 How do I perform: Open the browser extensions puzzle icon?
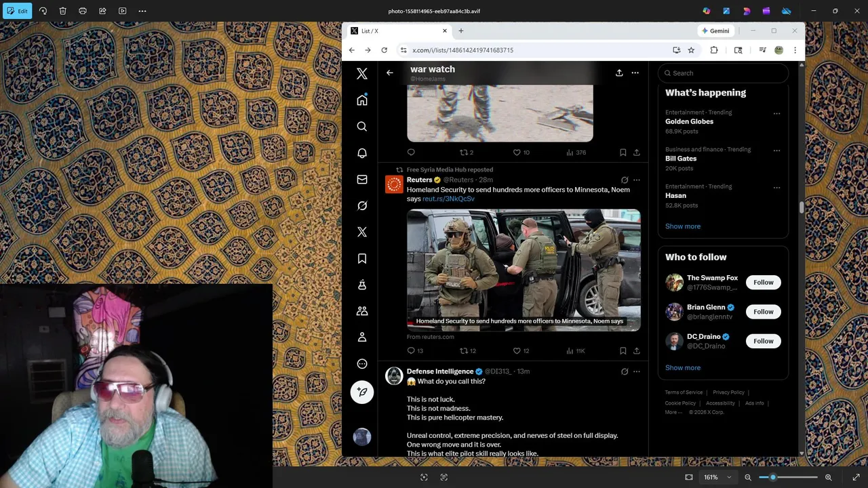[714, 50]
